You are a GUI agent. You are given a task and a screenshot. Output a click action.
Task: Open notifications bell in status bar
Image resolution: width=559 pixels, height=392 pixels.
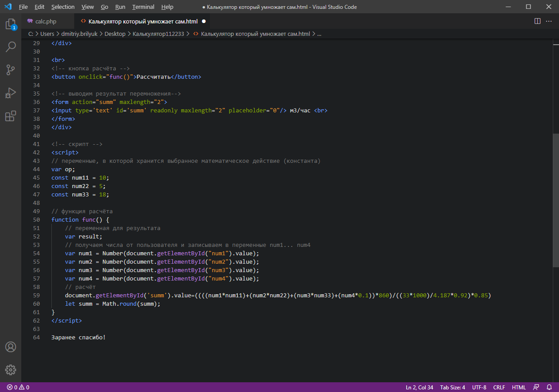[x=549, y=387]
